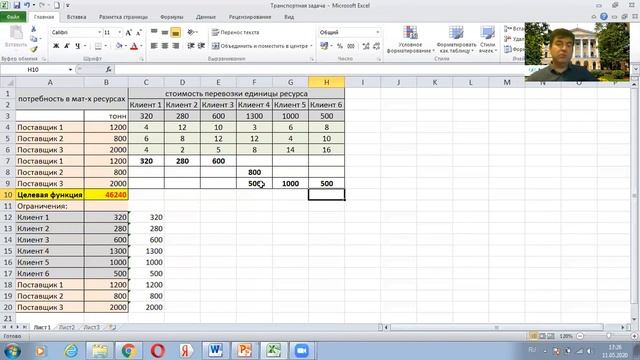Toggle italic К formatting
Screen dimensions: 640x360
pyautogui.click(x=67, y=46)
